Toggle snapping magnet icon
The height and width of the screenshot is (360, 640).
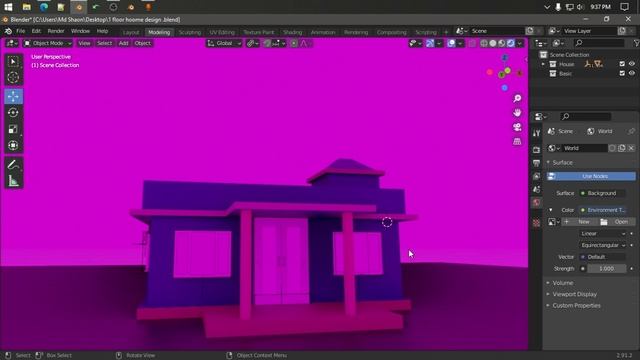(267, 43)
